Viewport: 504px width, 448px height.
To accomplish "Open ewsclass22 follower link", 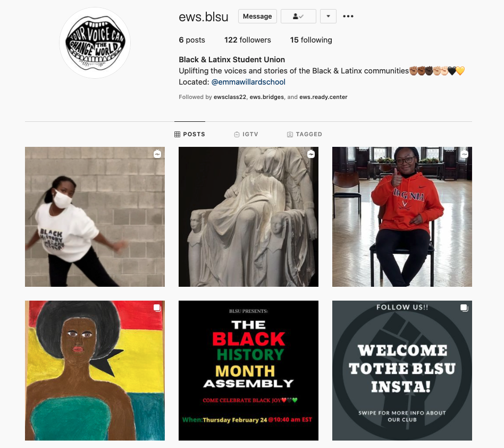I will [230, 97].
